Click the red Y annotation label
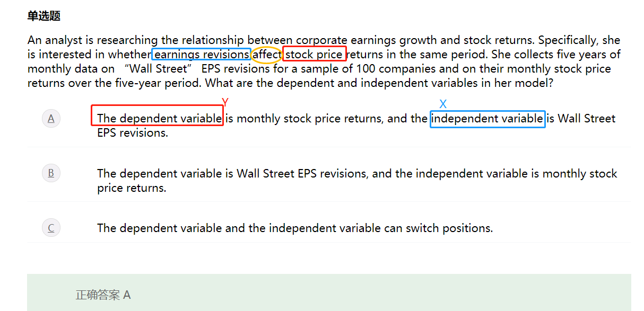Viewport: 644px width, 311px height. (225, 102)
